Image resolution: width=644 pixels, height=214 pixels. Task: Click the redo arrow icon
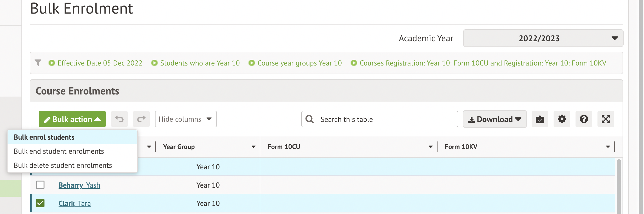click(141, 119)
